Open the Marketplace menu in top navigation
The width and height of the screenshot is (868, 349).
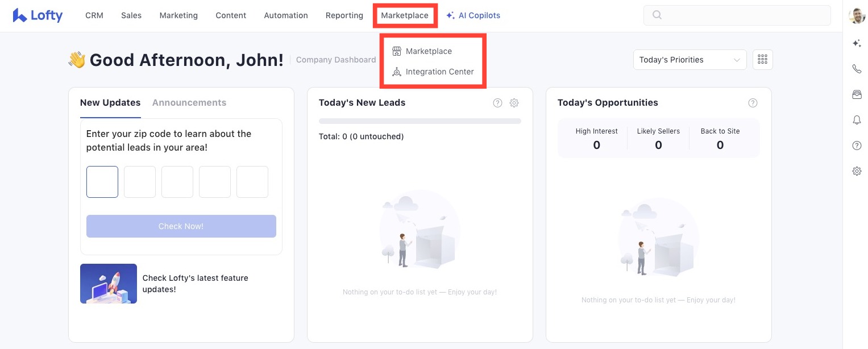pyautogui.click(x=405, y=15)
